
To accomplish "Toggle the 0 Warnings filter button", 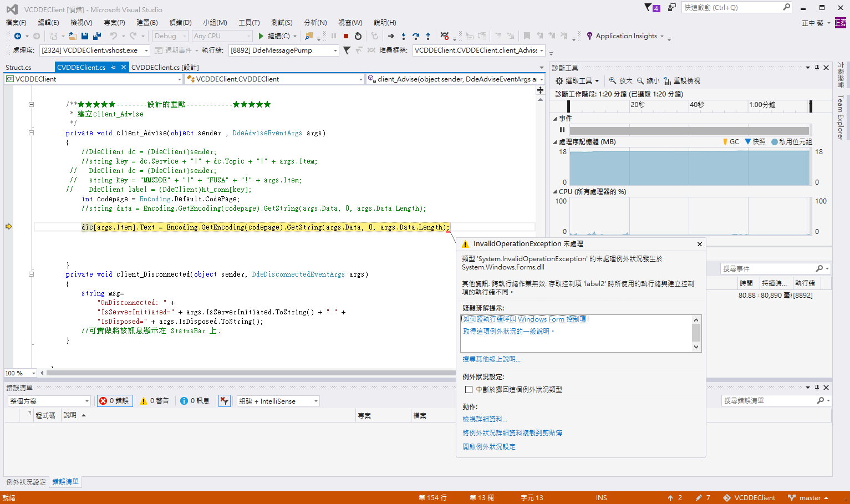I will [155, 401].
